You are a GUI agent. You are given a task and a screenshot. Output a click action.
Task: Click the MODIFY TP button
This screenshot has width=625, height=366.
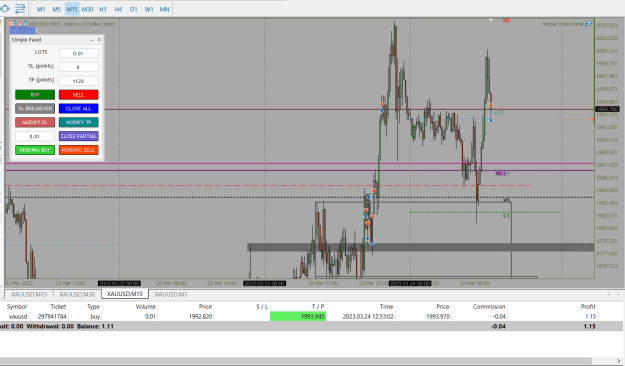(79, 122)
